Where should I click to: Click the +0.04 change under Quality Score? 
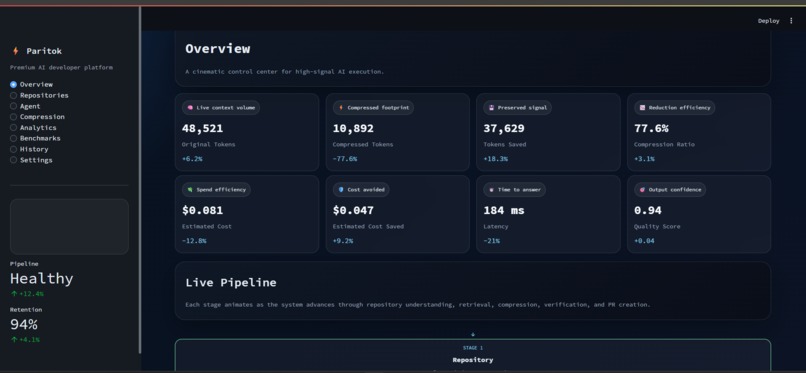tap(645, 241)
